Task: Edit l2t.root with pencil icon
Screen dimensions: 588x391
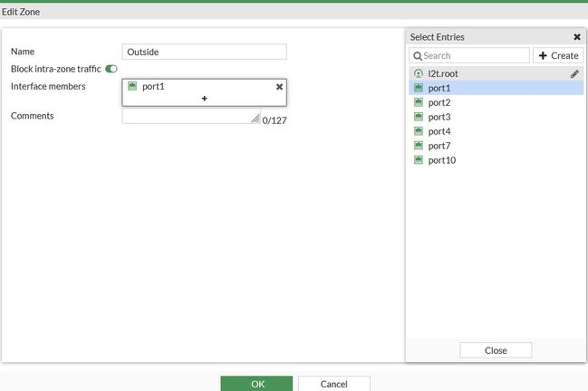Action: pos(574,74)
